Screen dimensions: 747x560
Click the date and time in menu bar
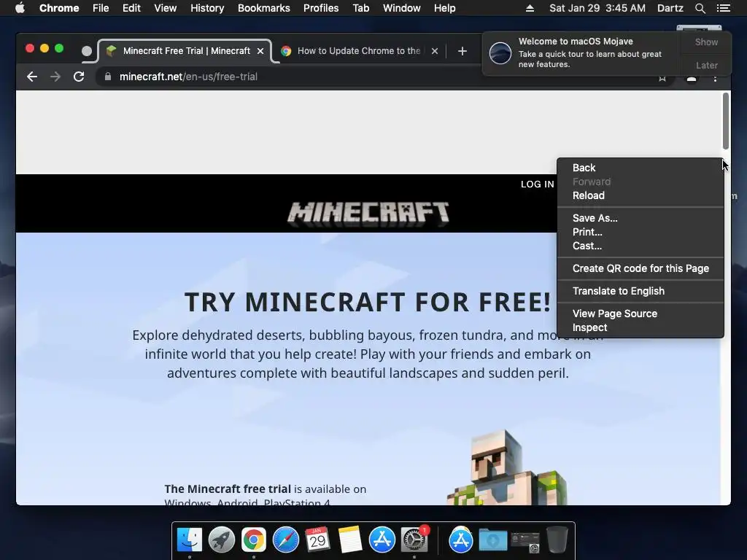click(x=597, y=8)
